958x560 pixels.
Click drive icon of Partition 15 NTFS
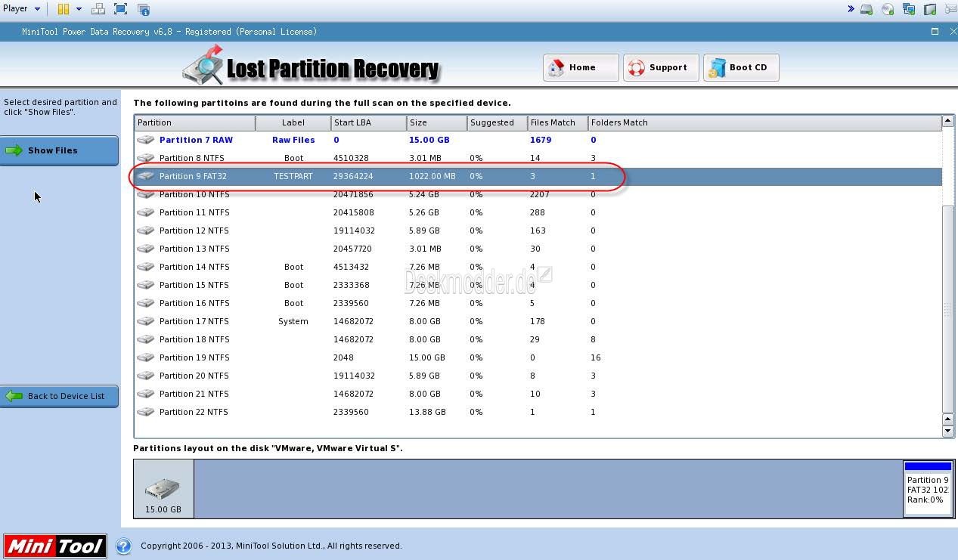(146, 285)
